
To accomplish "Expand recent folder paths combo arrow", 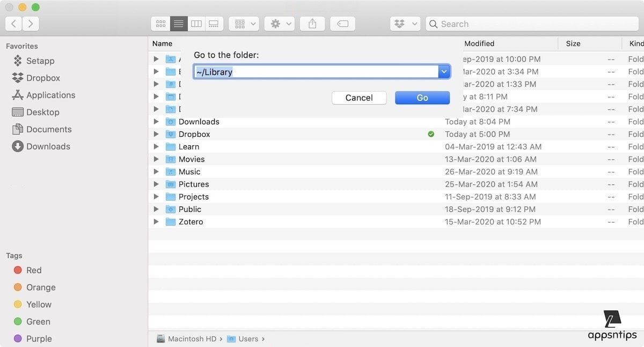I will click(444, 72).
